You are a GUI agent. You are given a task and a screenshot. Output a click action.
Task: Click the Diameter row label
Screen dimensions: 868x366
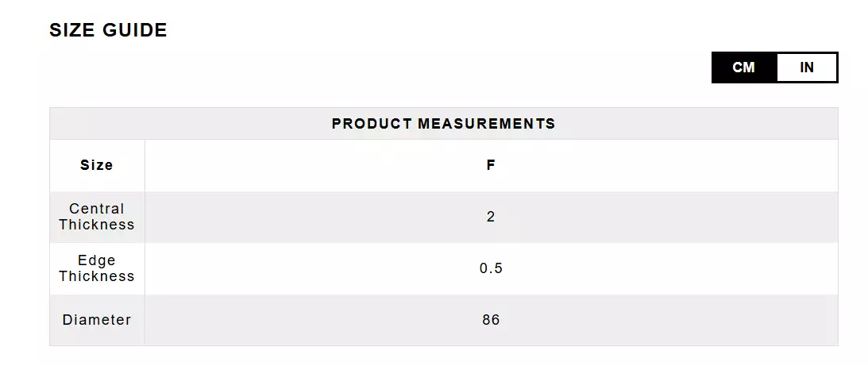click(x=97, y=320)
